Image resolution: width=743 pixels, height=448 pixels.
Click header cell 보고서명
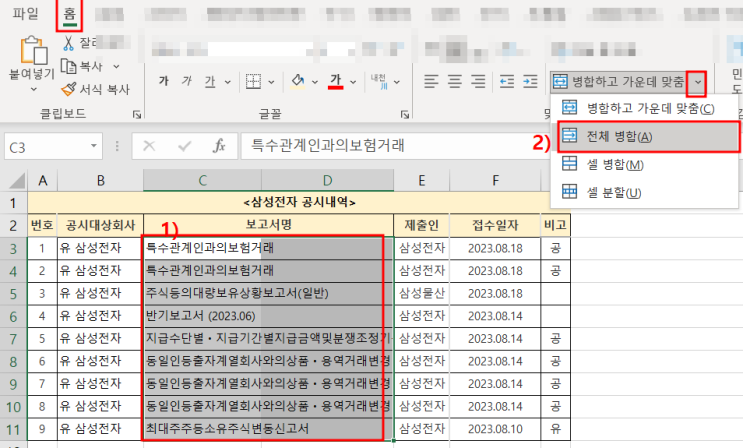pyautogui.click(x=269, y=225)
